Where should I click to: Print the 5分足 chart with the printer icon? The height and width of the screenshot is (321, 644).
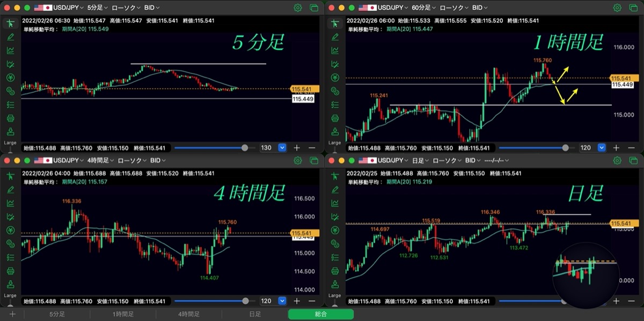pos(11,118)
